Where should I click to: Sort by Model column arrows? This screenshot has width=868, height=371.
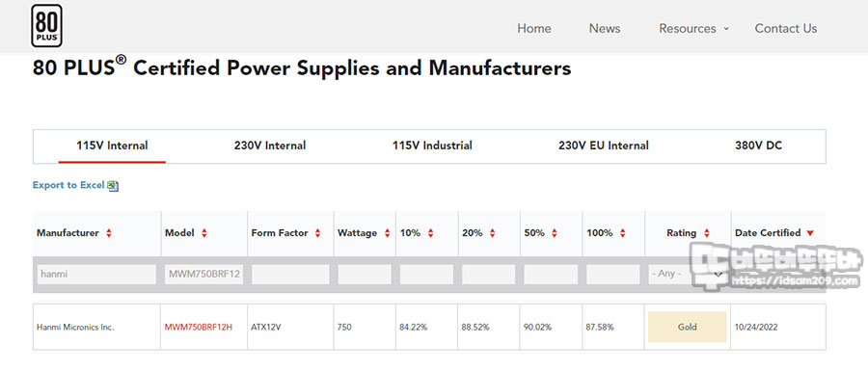point(204,233)
